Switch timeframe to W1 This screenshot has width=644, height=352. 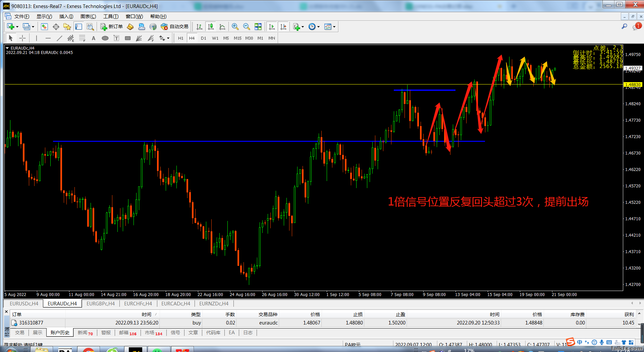[x=215, y=38]
